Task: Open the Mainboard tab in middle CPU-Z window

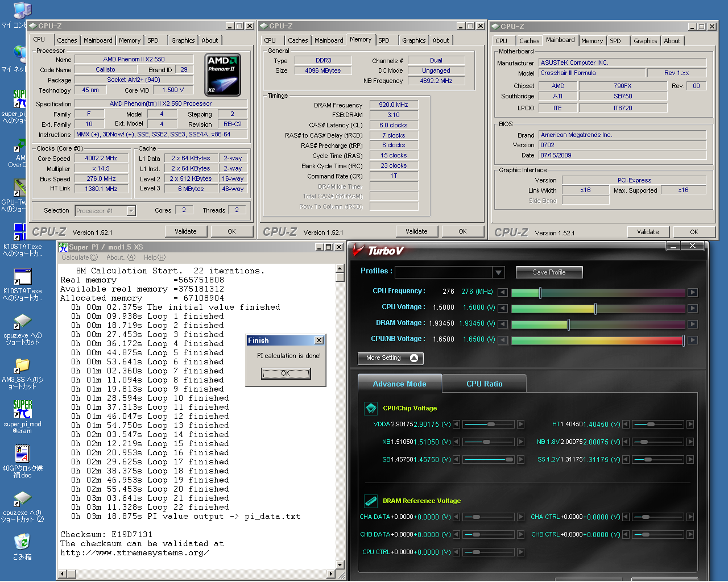Action: pyautogui.click(x=329, y=40)
